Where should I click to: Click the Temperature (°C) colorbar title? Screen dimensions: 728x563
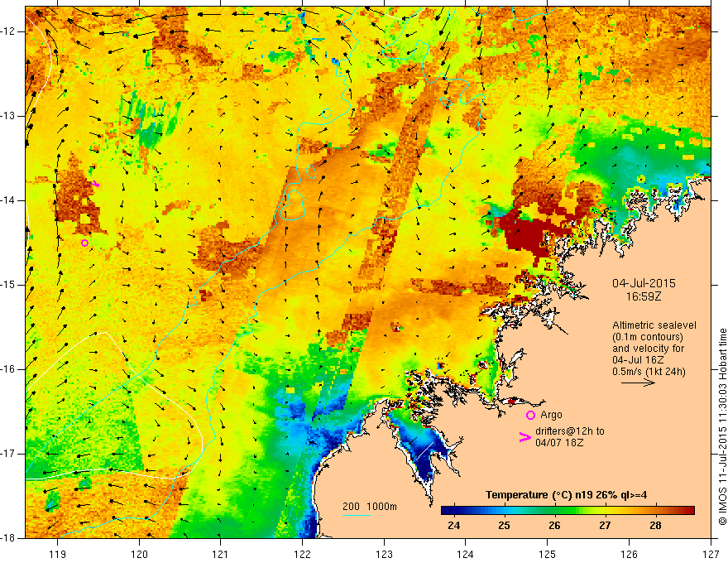(x=567, y=495)
